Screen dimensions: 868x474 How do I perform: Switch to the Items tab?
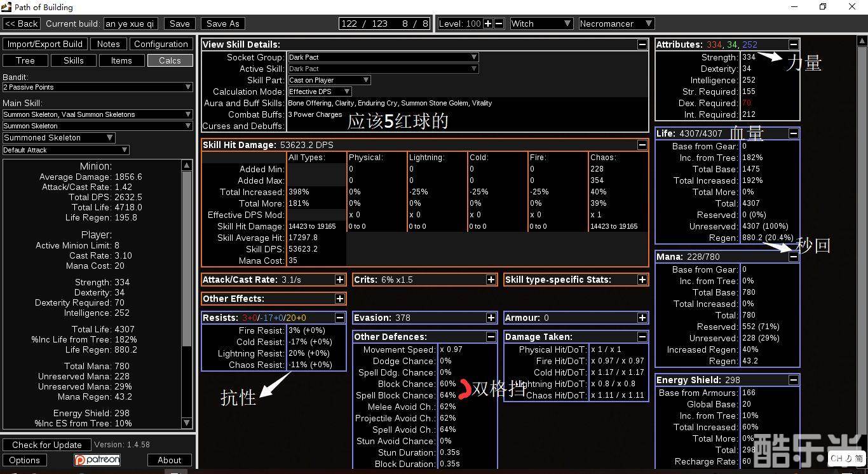(121, 60)
